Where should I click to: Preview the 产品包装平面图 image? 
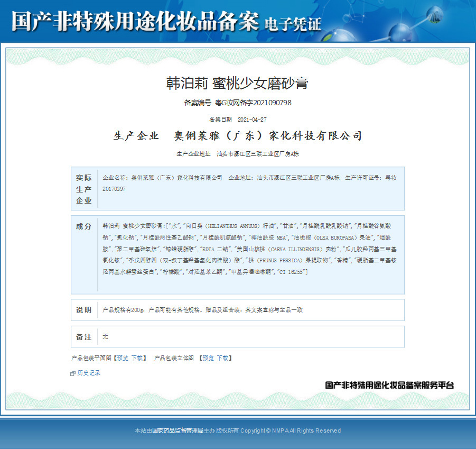click(x=123, y=358)
